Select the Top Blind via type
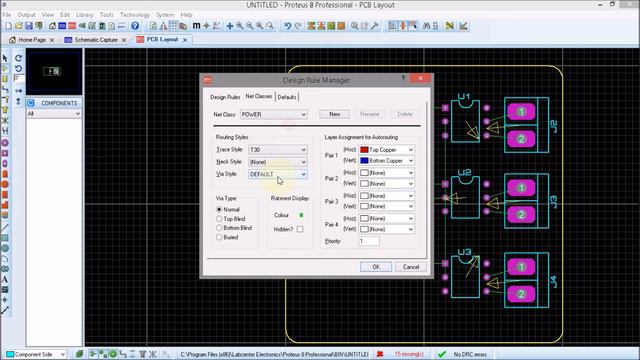640x360 pixels. point(219,219)
